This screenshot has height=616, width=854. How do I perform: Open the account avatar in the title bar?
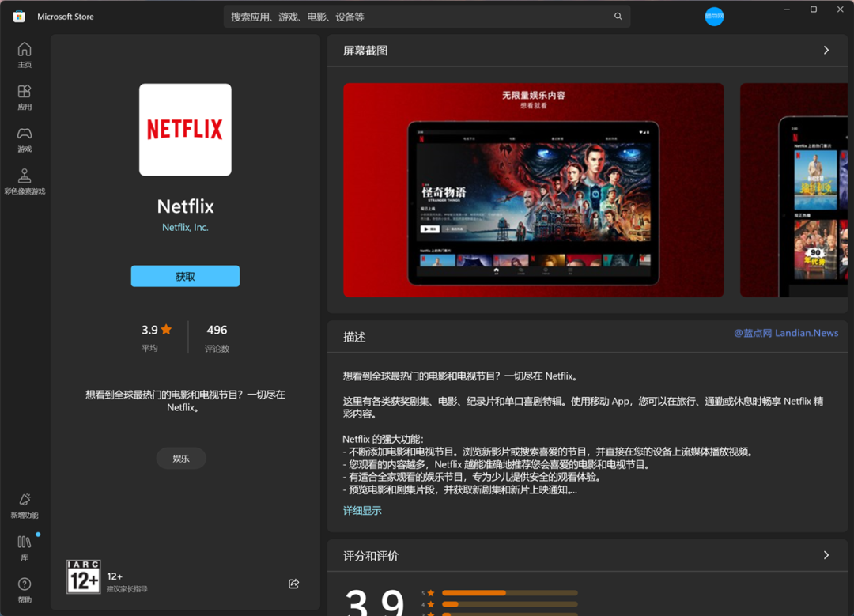pos(714,16)
